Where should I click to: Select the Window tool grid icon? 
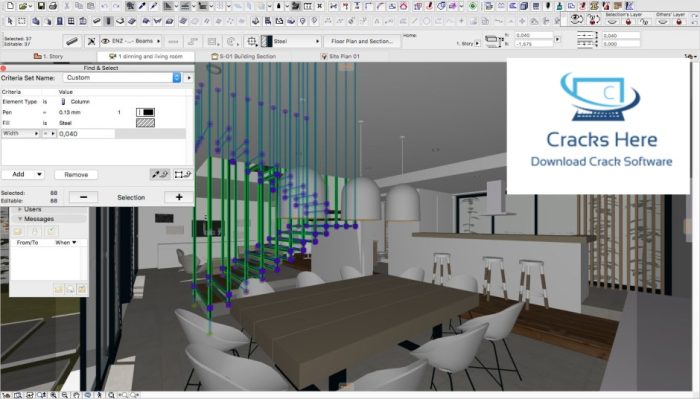pos(71,21)
